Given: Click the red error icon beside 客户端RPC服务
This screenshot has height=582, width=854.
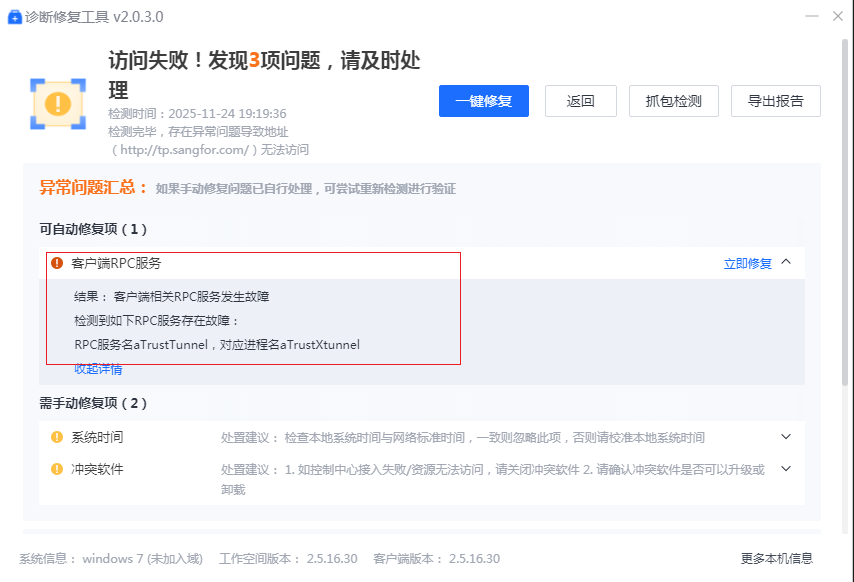Looking at the screenshot, I should (x=57, y=264).
